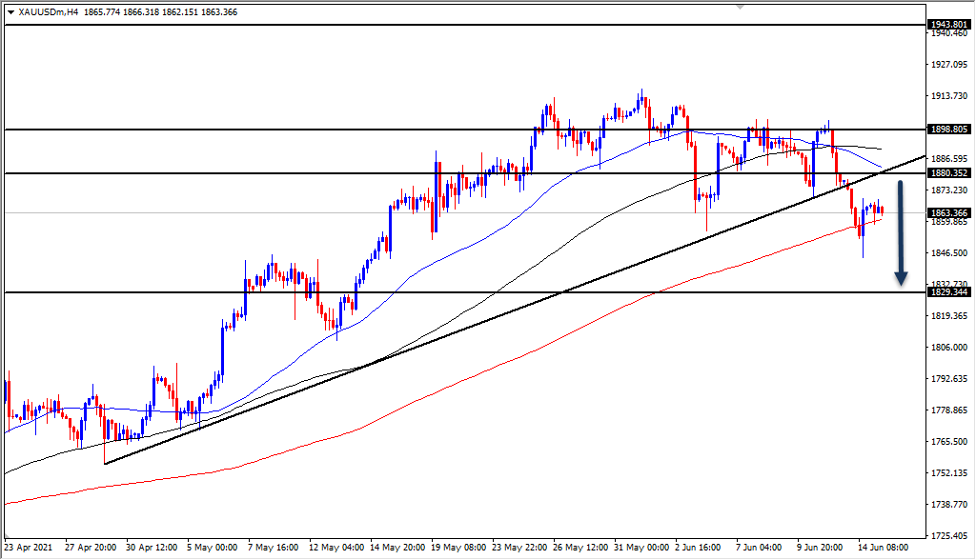Click the 1765.500 price scale label

click(x=949, y=441)
